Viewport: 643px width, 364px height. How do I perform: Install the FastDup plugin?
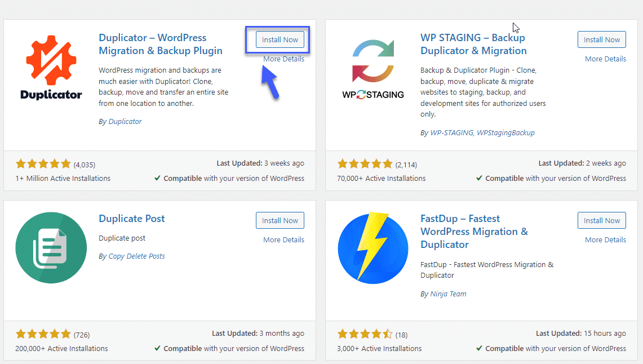click(601, 220)
